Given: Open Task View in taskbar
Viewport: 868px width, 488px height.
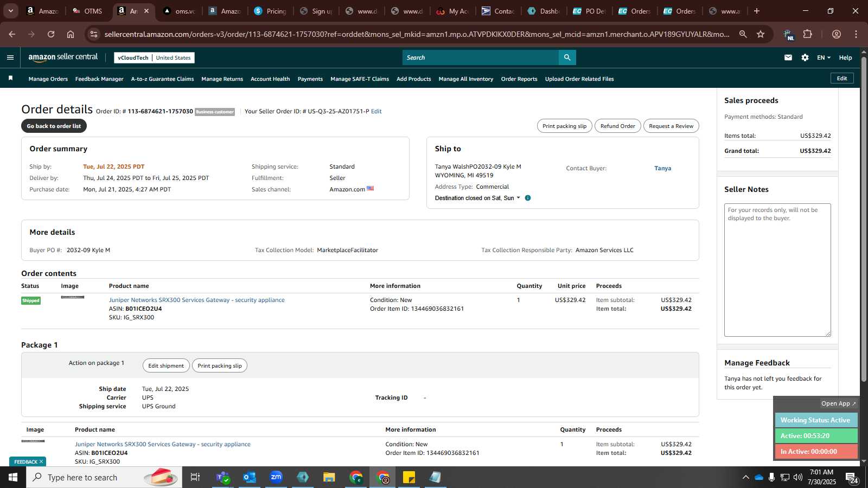Looking at the screenshot, I should click(x=195, y=477).
